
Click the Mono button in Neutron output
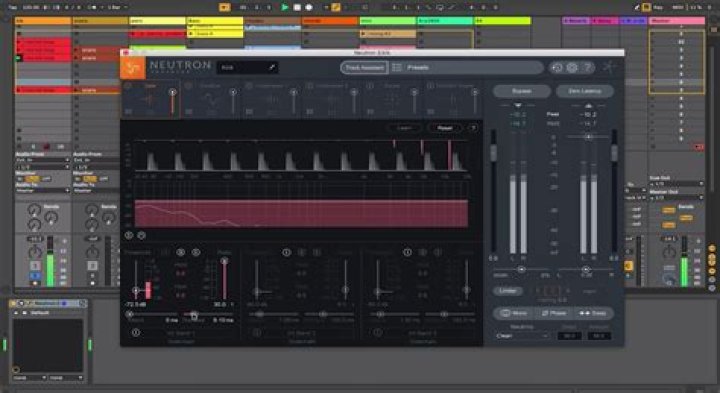[514, 313]
